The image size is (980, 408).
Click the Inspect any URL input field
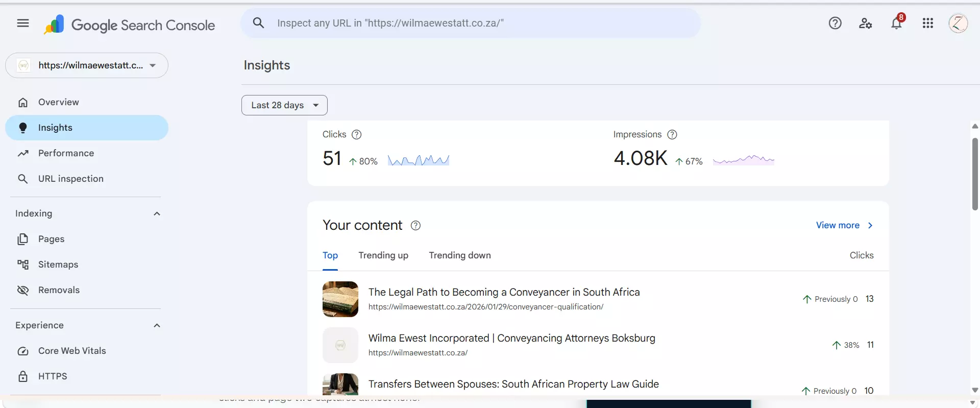coord(471,23)
